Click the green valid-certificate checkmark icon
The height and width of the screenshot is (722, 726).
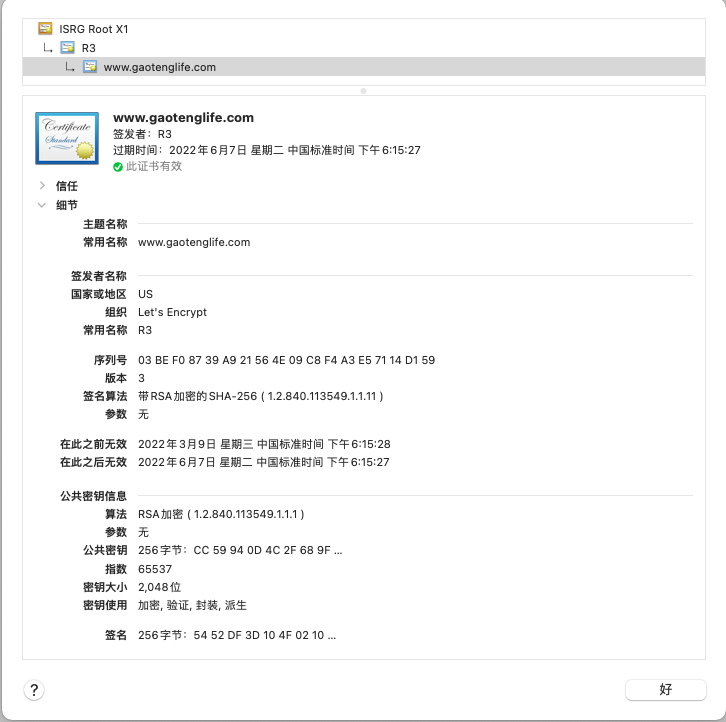pos(118,167)
